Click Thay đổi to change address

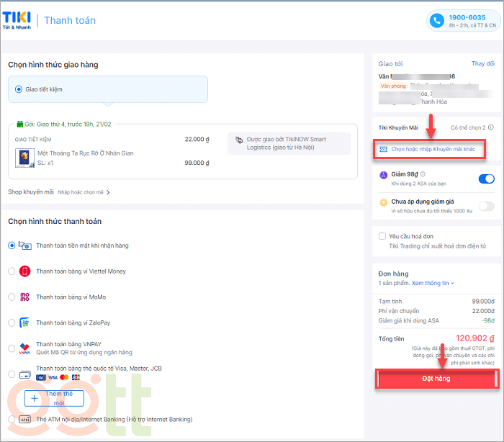pos(482,64)
